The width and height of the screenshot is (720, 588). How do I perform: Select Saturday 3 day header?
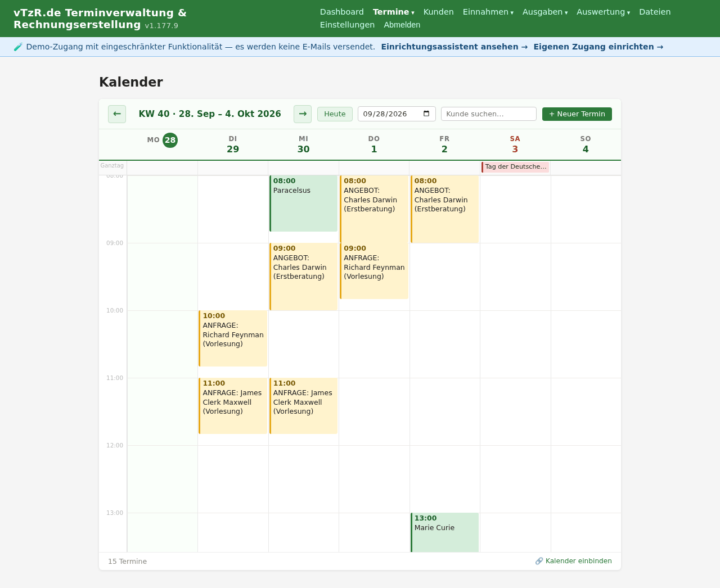pyautogui.click(x=515, y=144)
